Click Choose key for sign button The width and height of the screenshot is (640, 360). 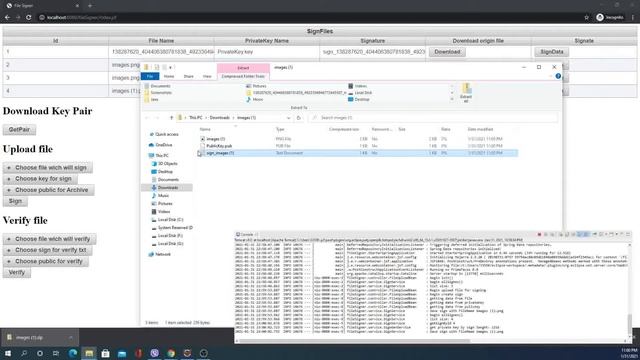[x=40, y=179]
